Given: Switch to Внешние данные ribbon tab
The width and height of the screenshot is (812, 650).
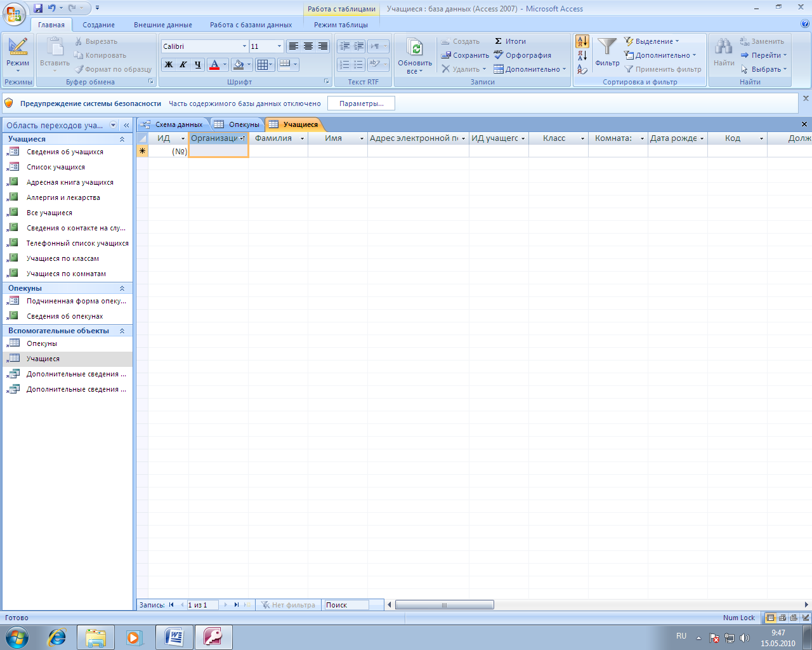Looking at the screenshot, I should pos(163,25).
